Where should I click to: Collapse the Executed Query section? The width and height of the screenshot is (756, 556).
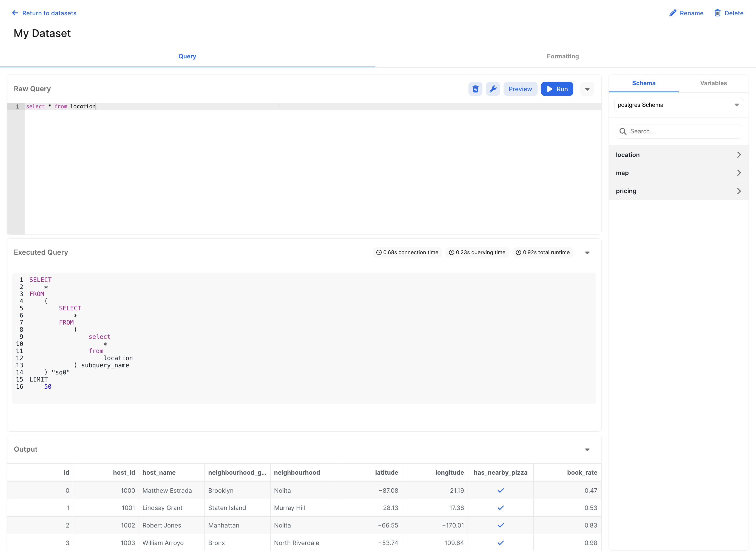point(587,253)
